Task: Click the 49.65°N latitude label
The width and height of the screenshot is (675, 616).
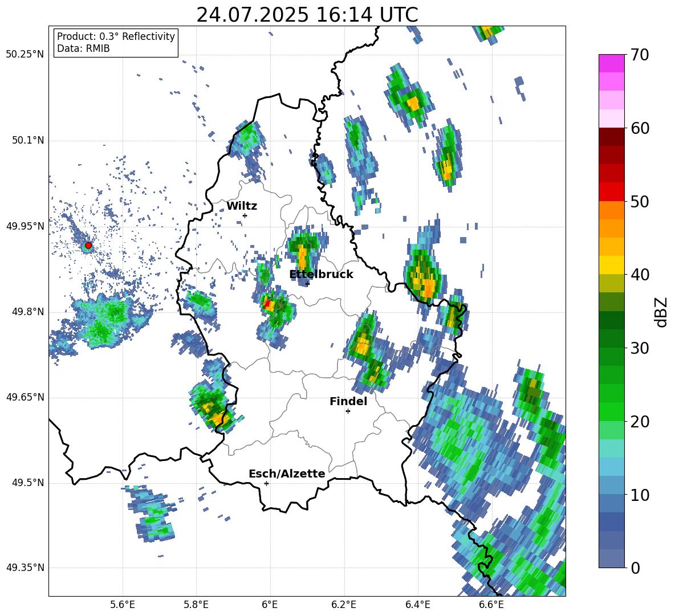Action: coord(25,397)
